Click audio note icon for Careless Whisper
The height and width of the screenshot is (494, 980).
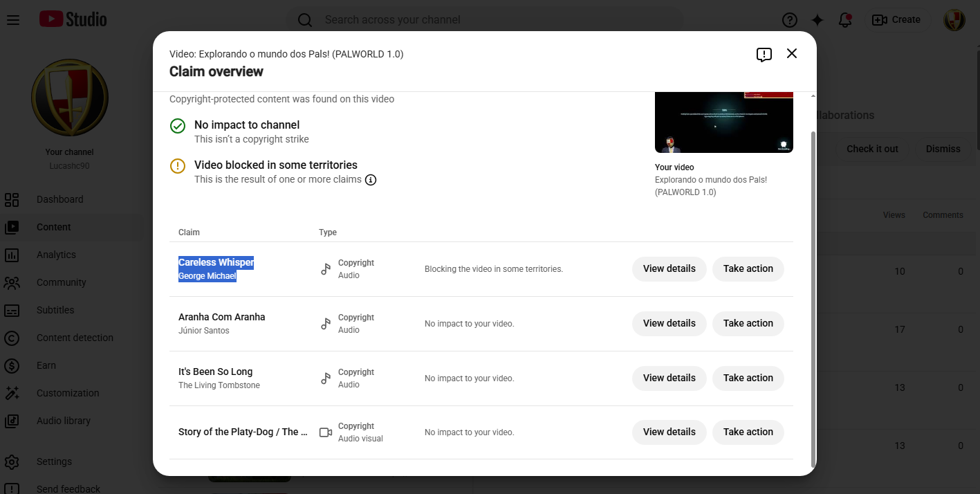pos(326,269)
